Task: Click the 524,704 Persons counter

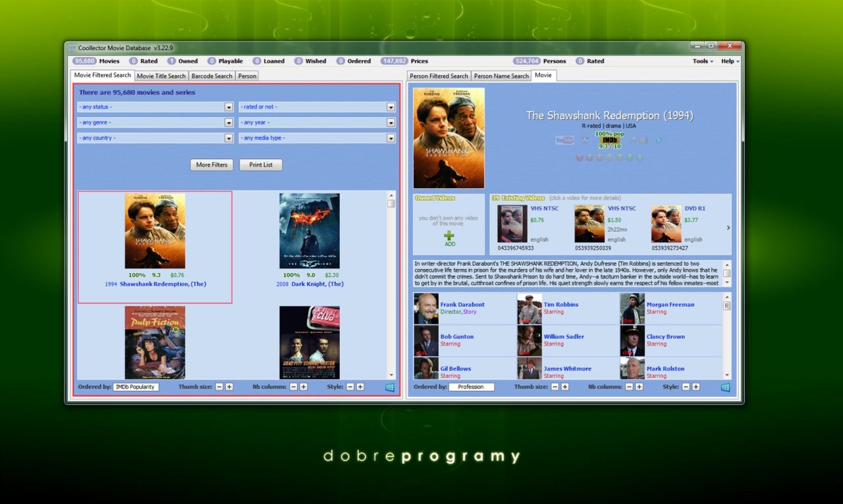Action: pos(539,61)
